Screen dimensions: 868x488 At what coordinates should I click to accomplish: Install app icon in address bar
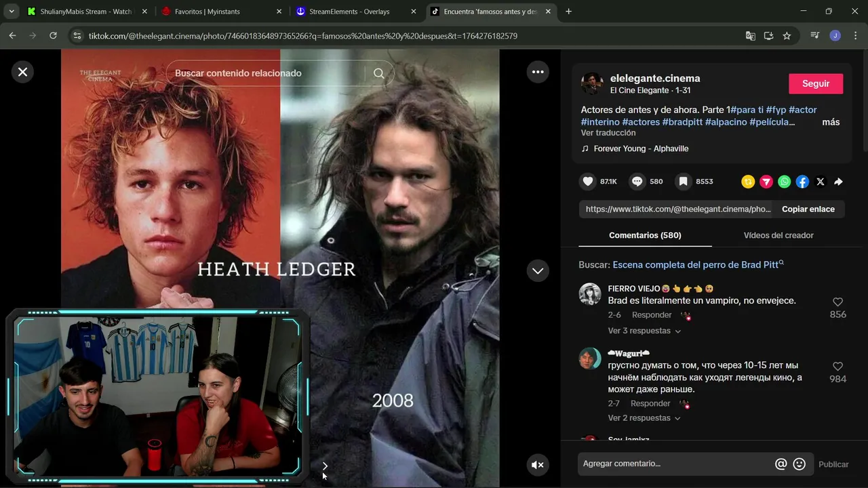pos(768,36)
